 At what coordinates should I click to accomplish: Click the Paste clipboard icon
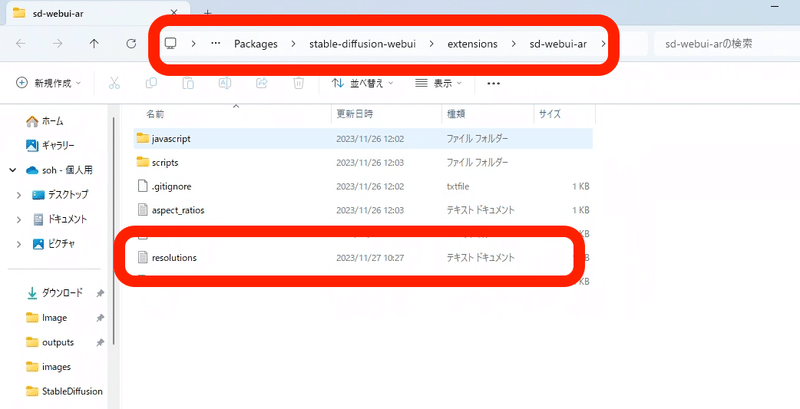point(188,83)
